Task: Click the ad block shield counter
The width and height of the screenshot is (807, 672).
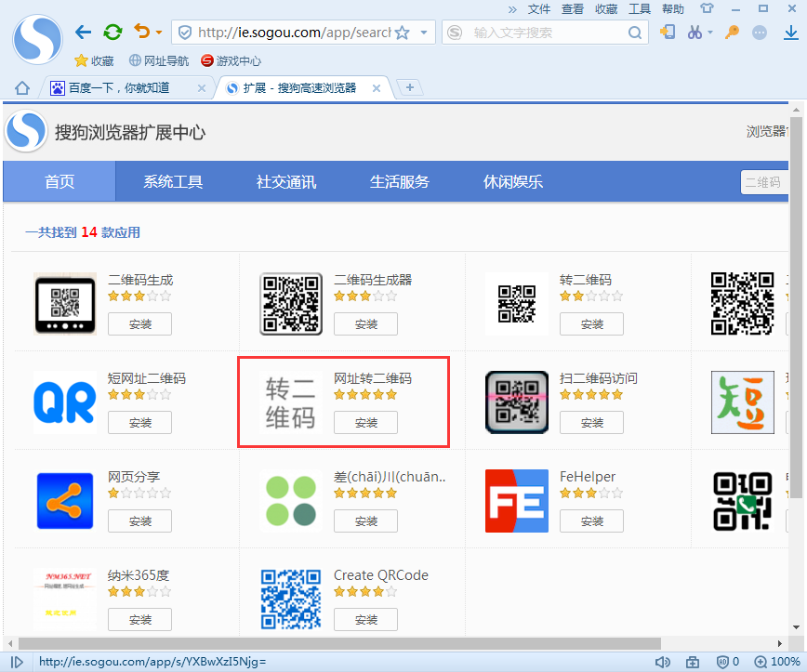Action: 728,662
